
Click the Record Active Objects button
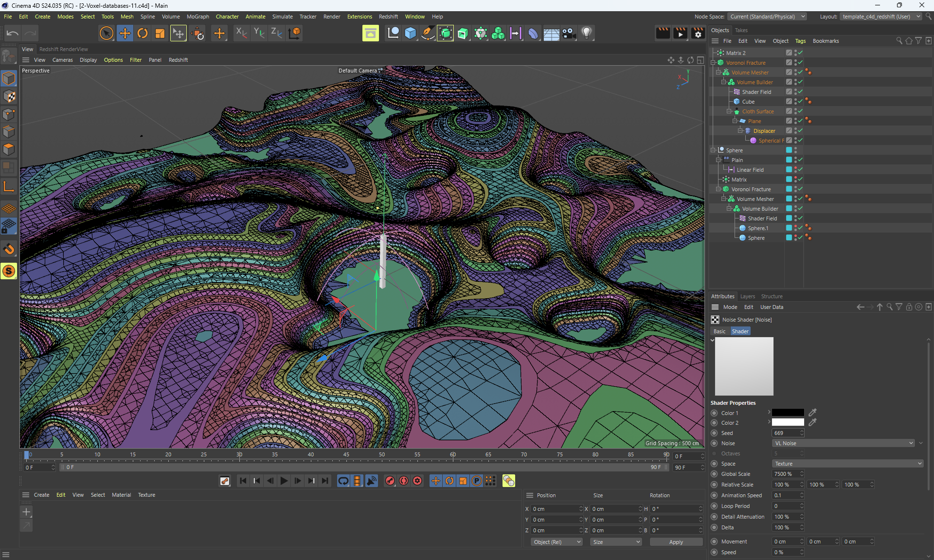[390, 481]
